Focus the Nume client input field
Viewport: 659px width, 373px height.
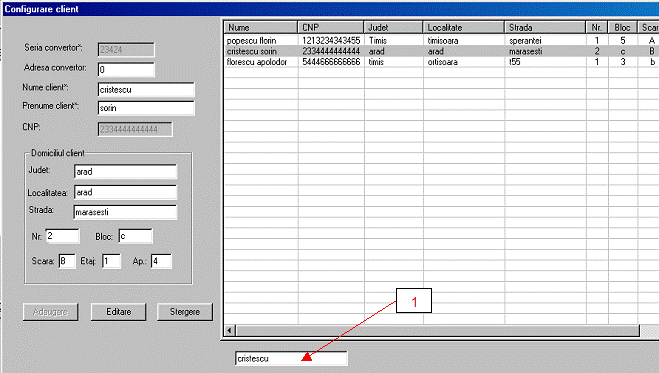[146, 89]
